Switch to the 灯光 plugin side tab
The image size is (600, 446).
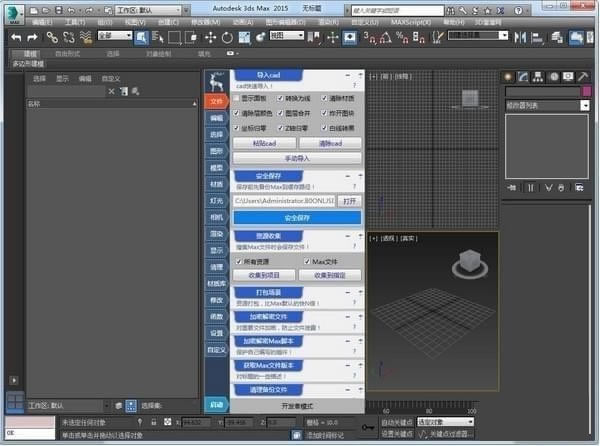pos(216,200)
